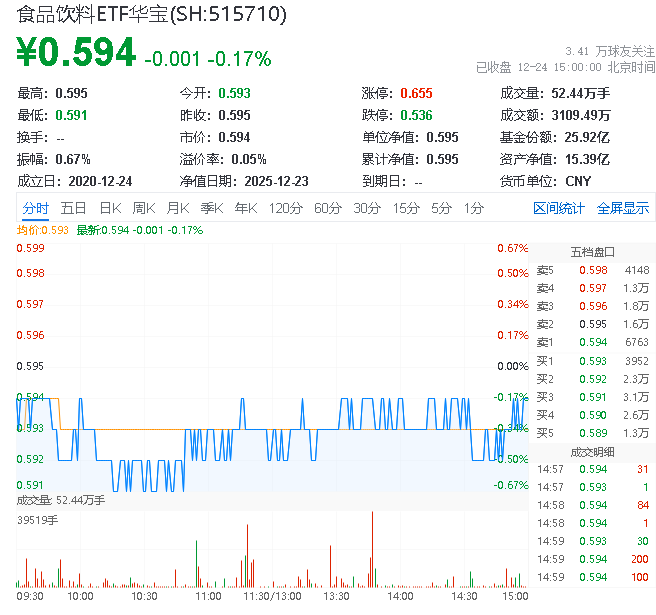The image size is (656, 615).
Task: Open 全屏显示 fullscreen view
Action: pyautogui.click(x=623, y=208)
